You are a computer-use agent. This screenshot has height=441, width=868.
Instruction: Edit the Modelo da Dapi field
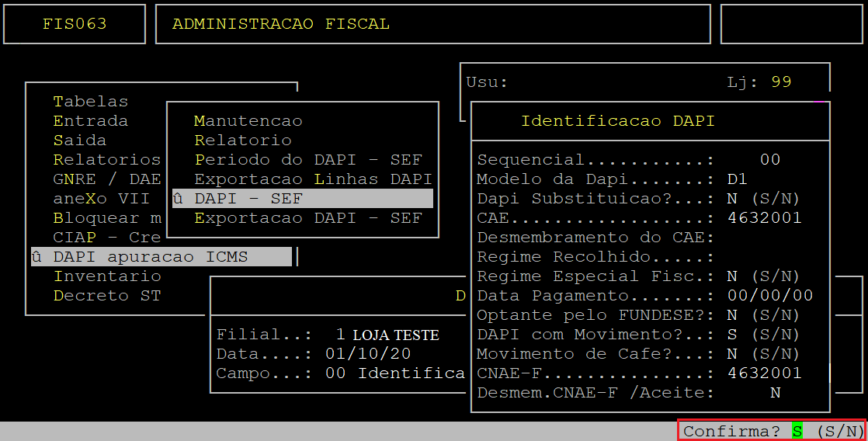click(x=737, y=179)
